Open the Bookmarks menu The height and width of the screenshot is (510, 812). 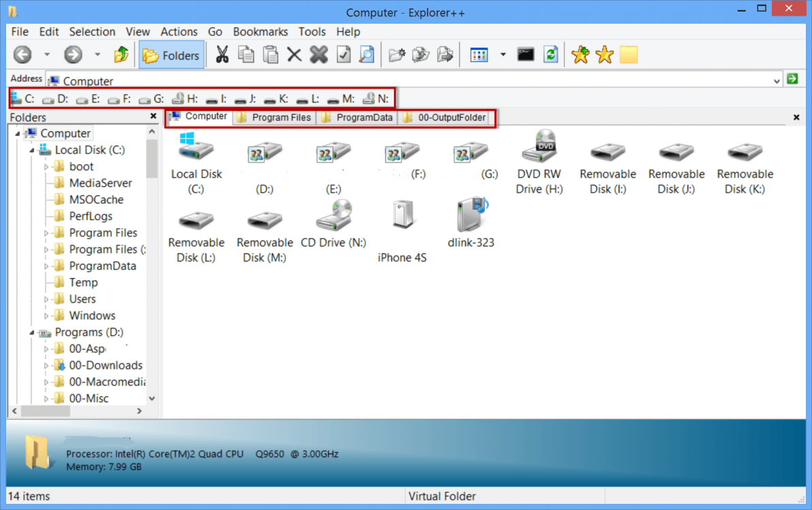point(260,31)
